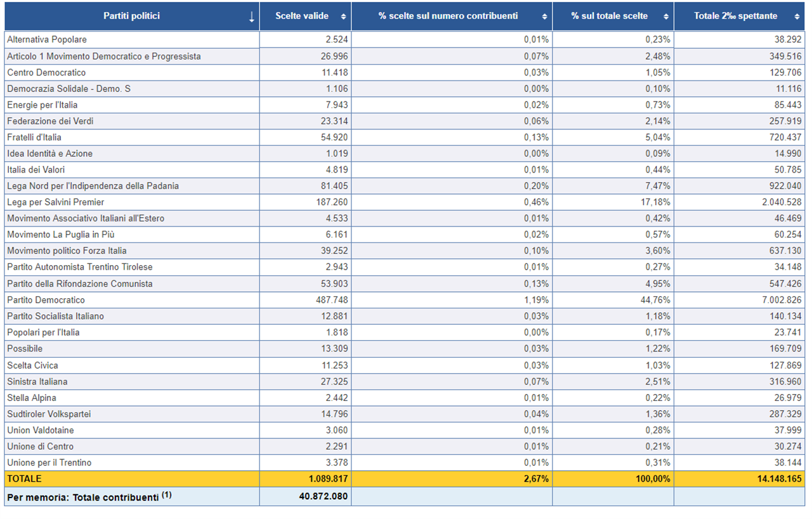Select the Possibile party name
Image resolution: width=812 pixels, height=519 pixels.
pos(25,348)
